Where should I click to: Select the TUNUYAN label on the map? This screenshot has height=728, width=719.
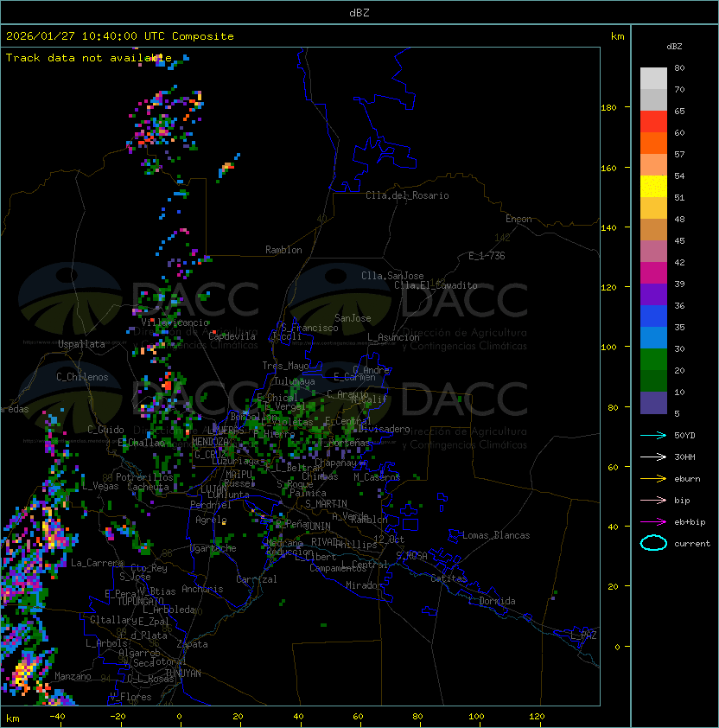182,673
